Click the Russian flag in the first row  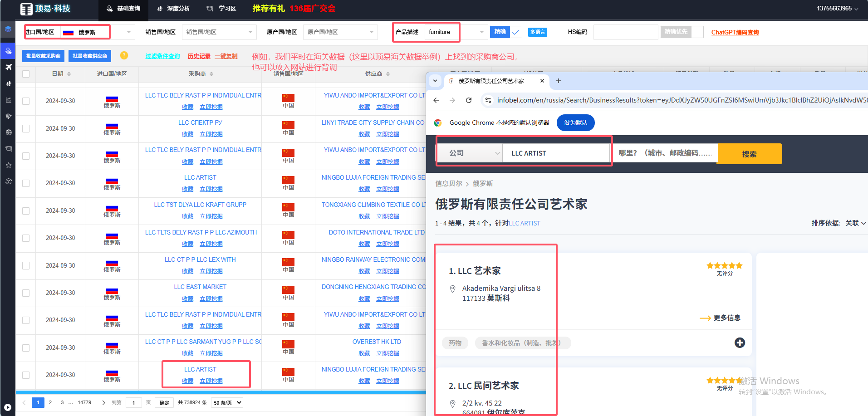[x=112, y=99]
